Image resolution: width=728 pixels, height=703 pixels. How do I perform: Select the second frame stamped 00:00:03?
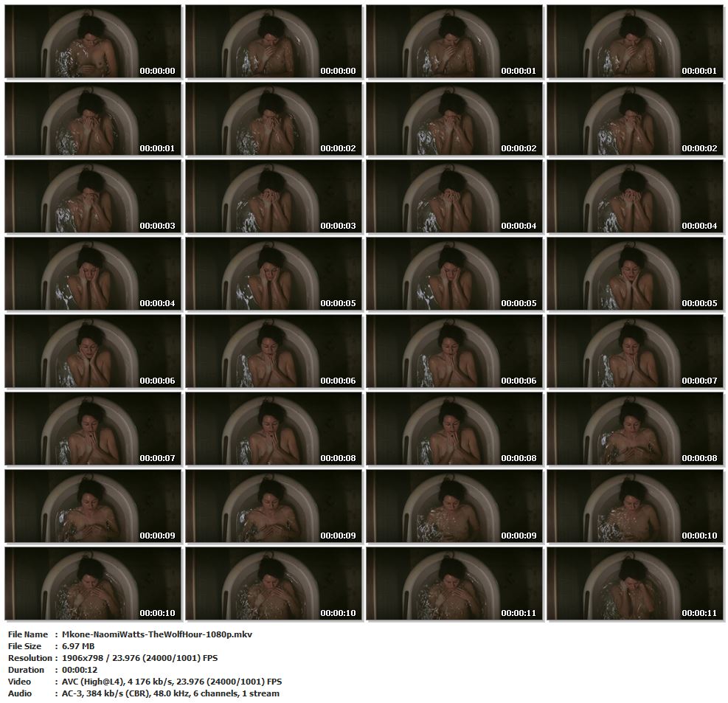click(x=274, y=196)
